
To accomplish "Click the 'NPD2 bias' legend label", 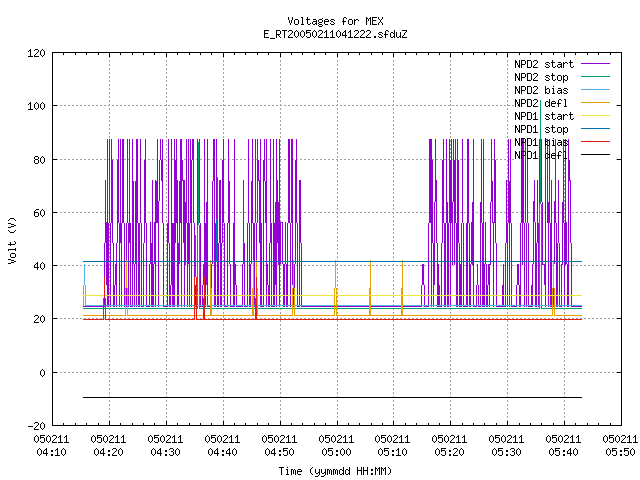I will click(x=541, y=90).
